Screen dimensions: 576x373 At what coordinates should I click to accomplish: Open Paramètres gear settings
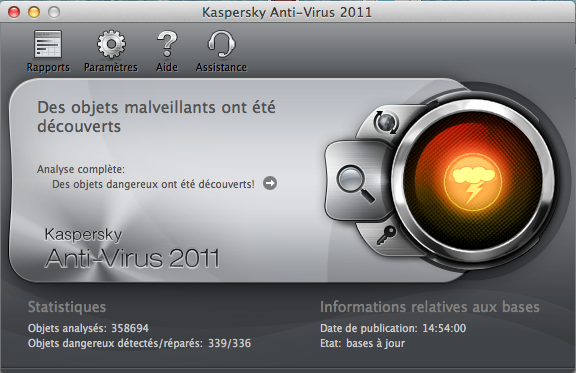click(x=111, y=51)
